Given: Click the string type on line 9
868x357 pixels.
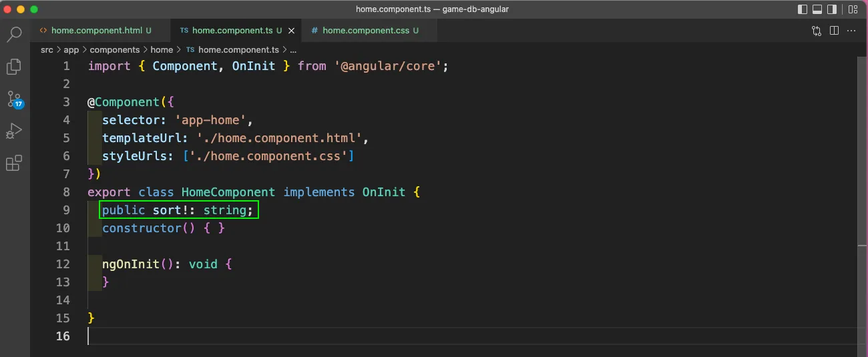Looking at the screenshot, I should point(225,210).
